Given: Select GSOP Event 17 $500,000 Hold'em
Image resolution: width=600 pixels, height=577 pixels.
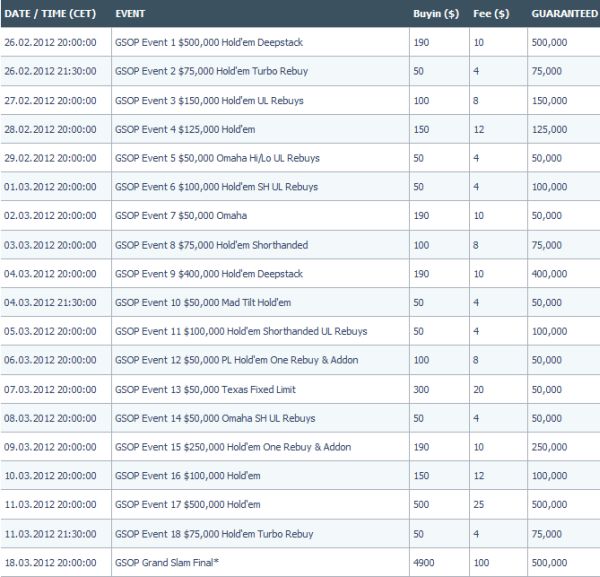Looking at the screenshot, I should tap(188, 504).
